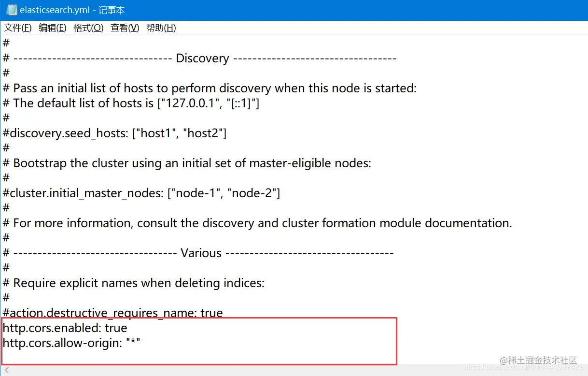
Task: Click the 'Require explicit names' comment line
Action: (134, 283)
